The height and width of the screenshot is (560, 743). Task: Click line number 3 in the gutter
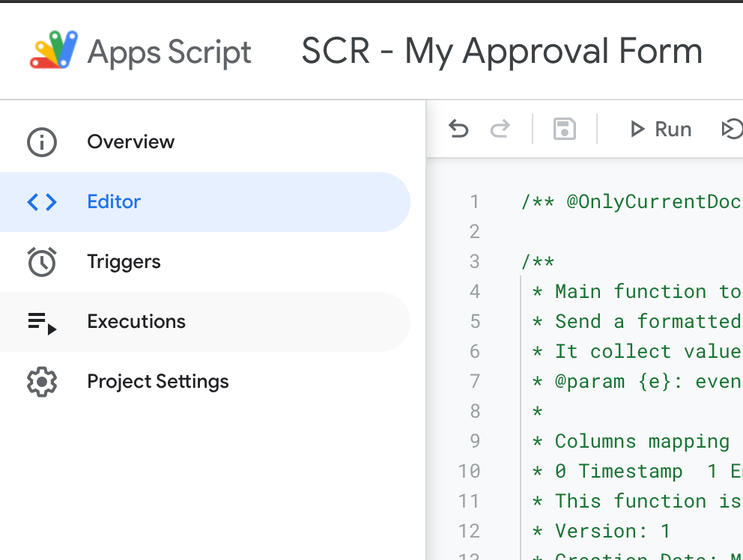474,262
